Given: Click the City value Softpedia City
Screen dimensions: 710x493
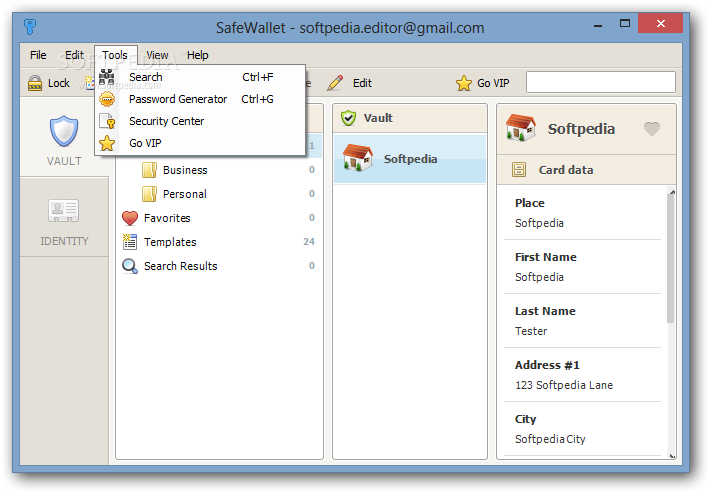Looking at the screenshot, I should 550,439.
